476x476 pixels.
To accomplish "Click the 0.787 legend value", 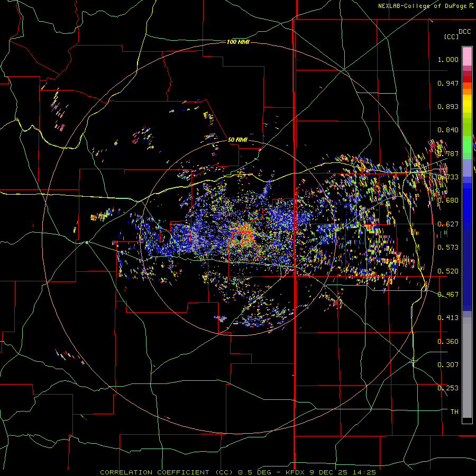I will [448, 153].
